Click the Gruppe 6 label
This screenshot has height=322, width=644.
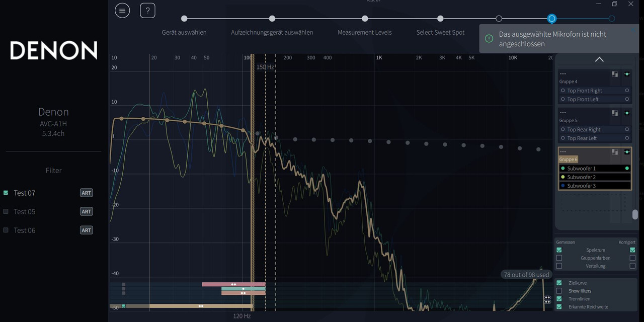click(569, 159)
